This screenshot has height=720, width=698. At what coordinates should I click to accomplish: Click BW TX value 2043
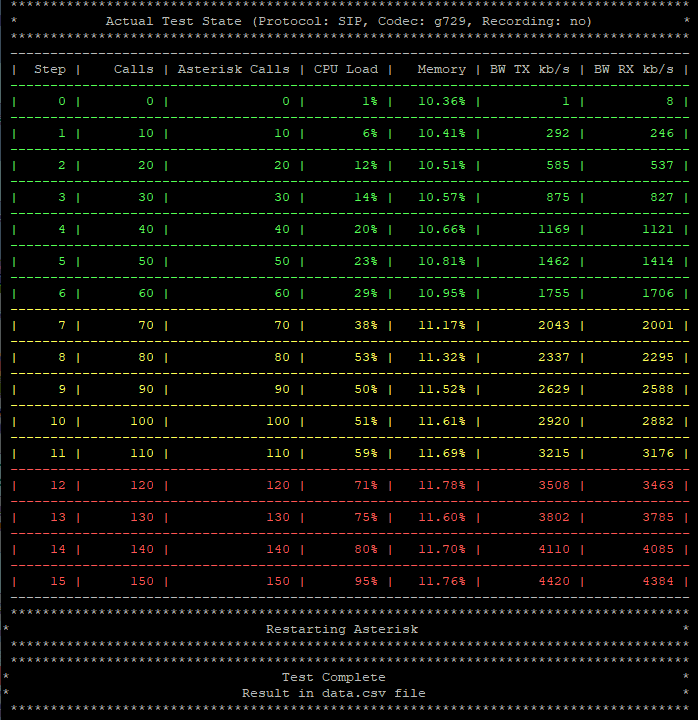click(x=554, y=325)
